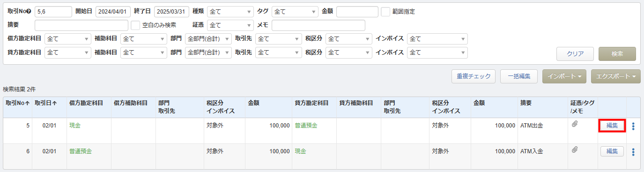The height and width of the screenshot is (172, 644).
Task: Enable the 範囲指定 checkbox
Action: click(385, 12)
